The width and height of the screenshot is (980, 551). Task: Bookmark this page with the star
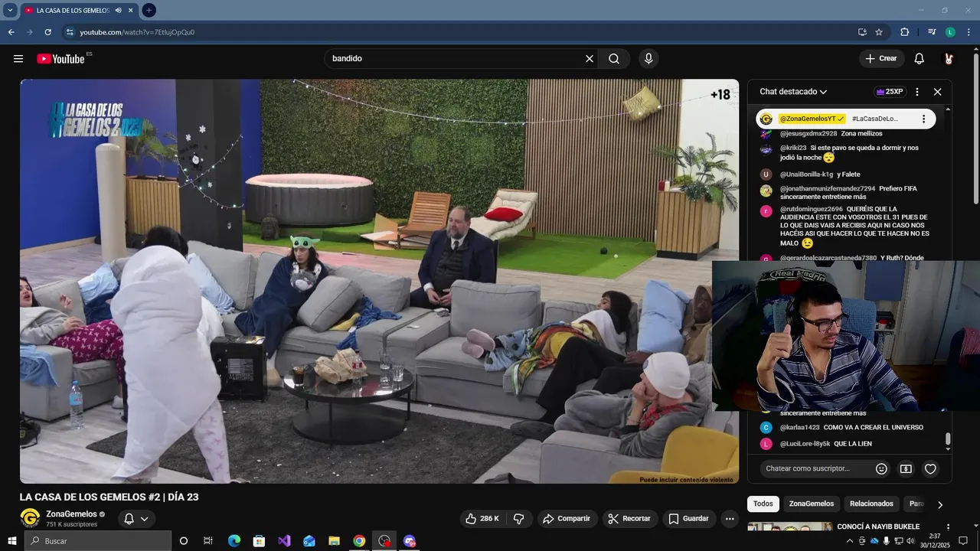click(879, 32)
